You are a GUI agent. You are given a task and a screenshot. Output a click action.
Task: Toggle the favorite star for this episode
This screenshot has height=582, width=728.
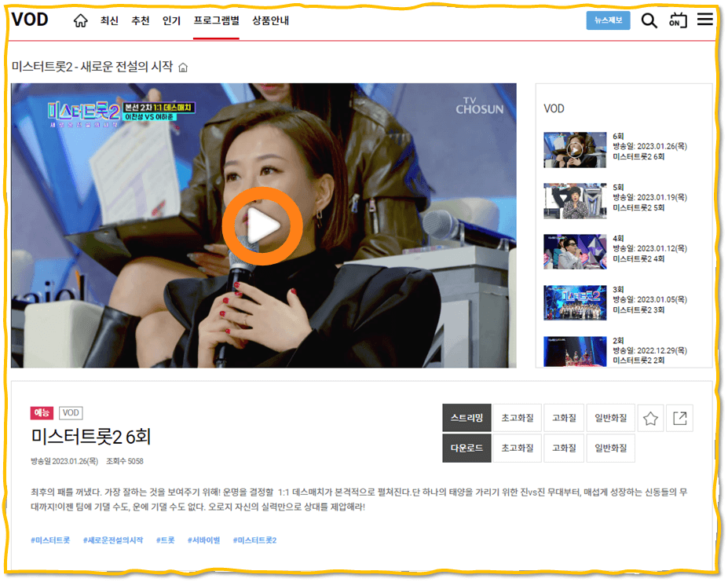coord(650,418)
